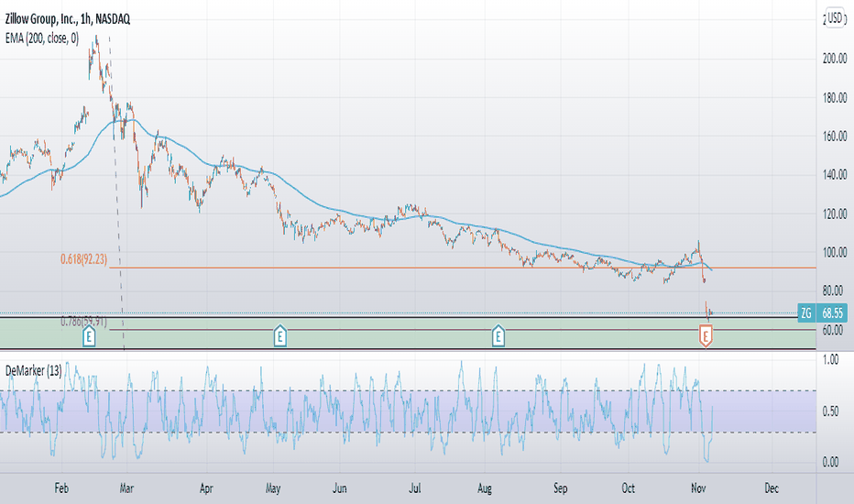
Task: Click the Aug label on time axis
Action: coord(484,488)
